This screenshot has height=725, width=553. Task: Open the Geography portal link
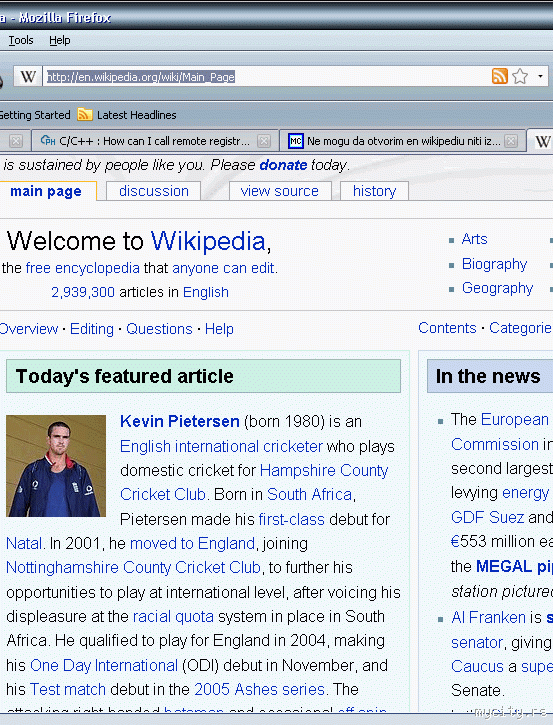click(x=498, y=288)
